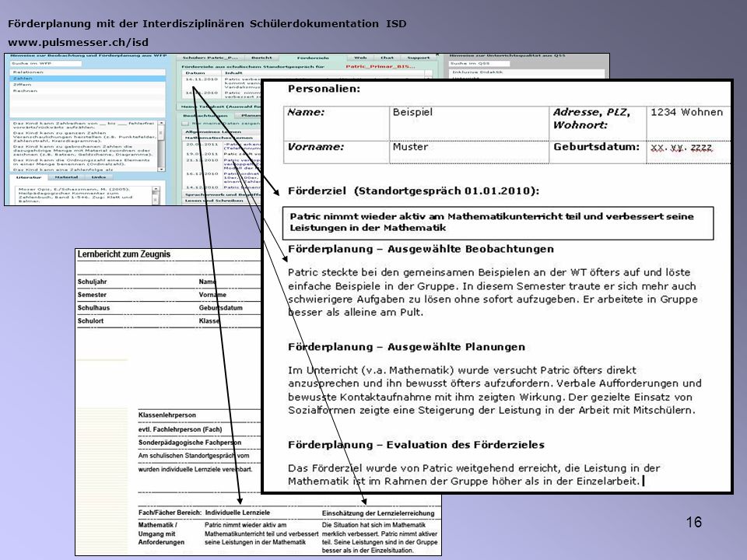Select the 19.01.2011 observation row
Viewport: 747px width, 560px height.
point(222,154)
